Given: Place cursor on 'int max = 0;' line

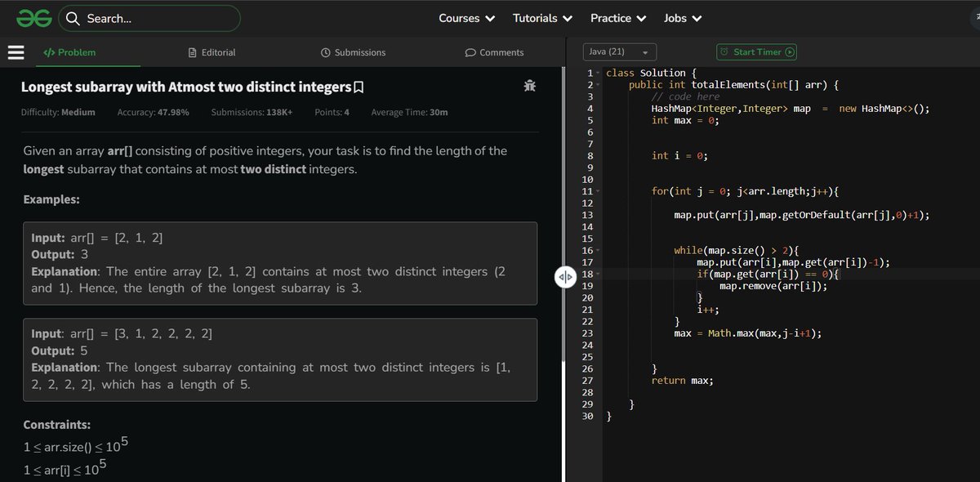Looking at the screenshot, I should click(x=685, y=120).
